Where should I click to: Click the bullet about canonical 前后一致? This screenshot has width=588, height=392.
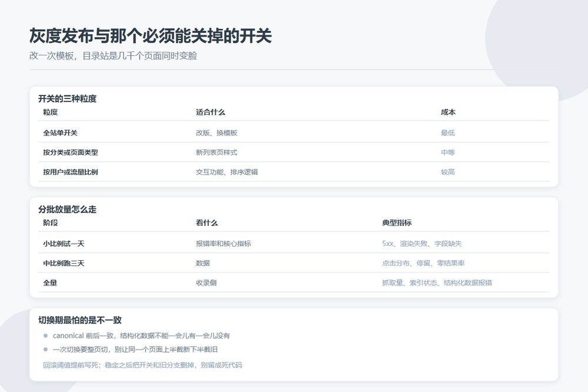tap(141, 335)
